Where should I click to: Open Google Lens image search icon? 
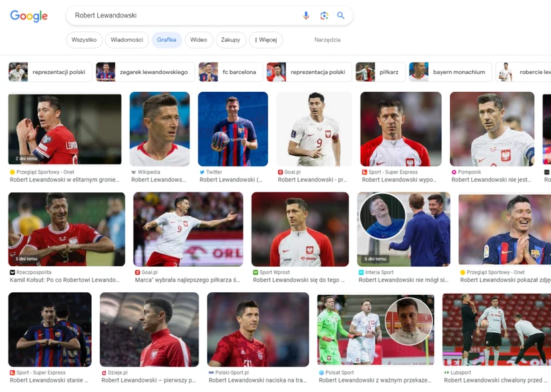tap(324, 15)
